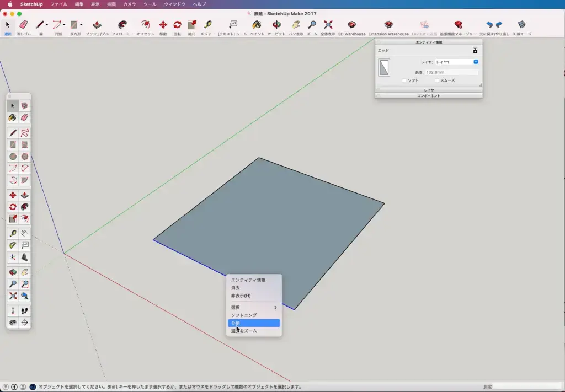The height and width of the screenshot is (392, 565).
Task: Choose 非表示(H) from the context menu
Action: [254, 296]
